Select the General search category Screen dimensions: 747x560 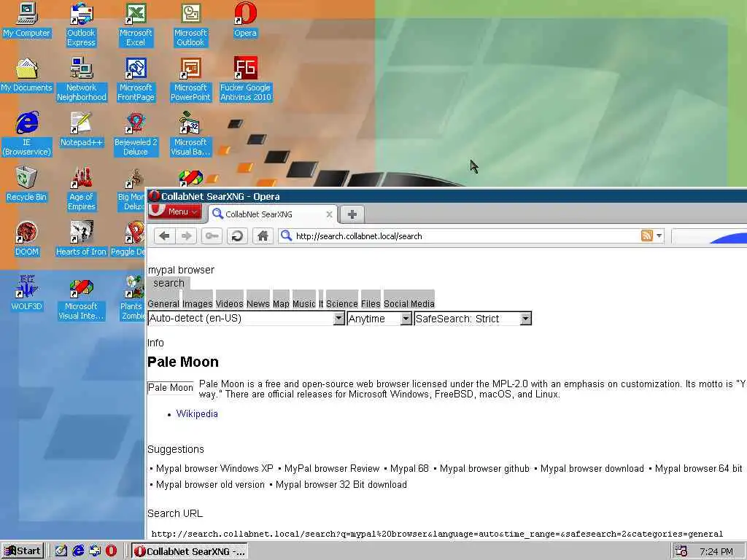coord(163,304)
